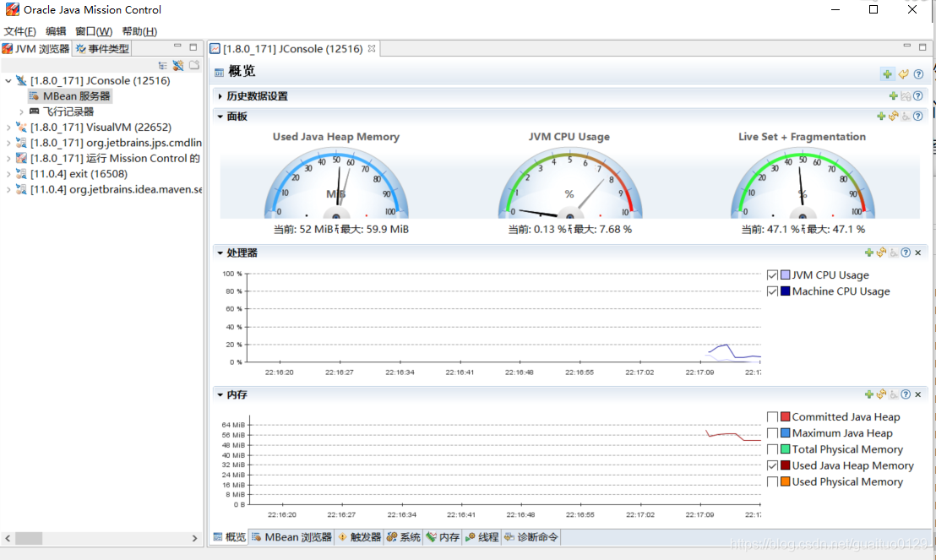This screenshot has width=936, height=560.
Task: Toggle JVM CPU Usage checkbox
Action: (772, 275)
